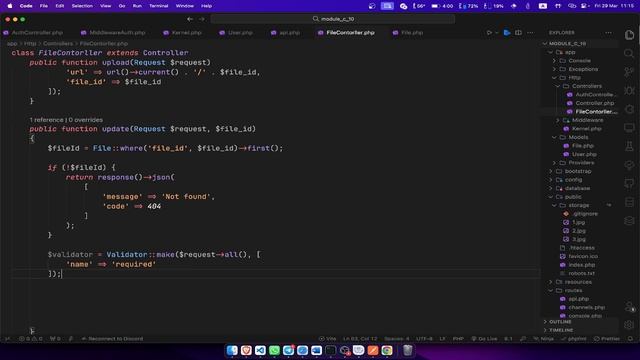Click Prettier in the status bar

pos(607,339)
